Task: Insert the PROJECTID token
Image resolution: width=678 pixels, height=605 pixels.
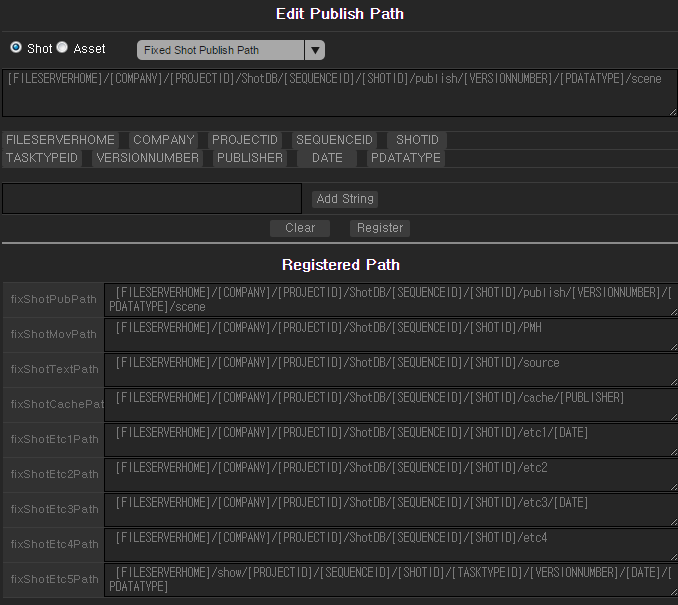Action: click(x=245, y=141)
